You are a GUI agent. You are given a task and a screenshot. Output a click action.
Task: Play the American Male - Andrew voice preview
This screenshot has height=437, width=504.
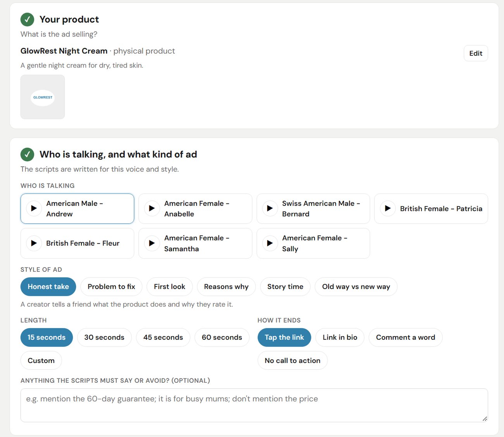coord(34,209)
